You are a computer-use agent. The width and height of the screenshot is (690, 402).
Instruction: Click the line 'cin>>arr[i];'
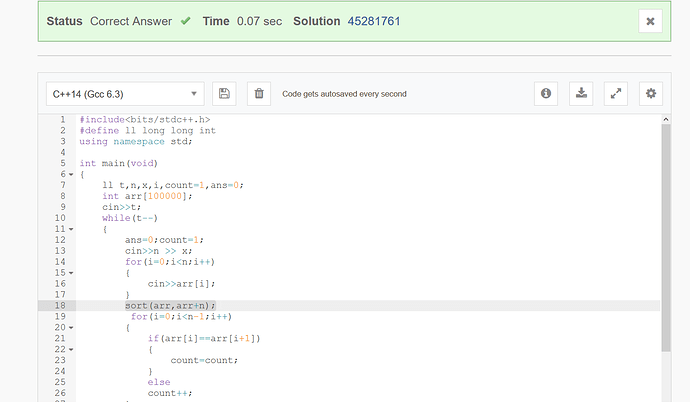click(x=181, y=284)
